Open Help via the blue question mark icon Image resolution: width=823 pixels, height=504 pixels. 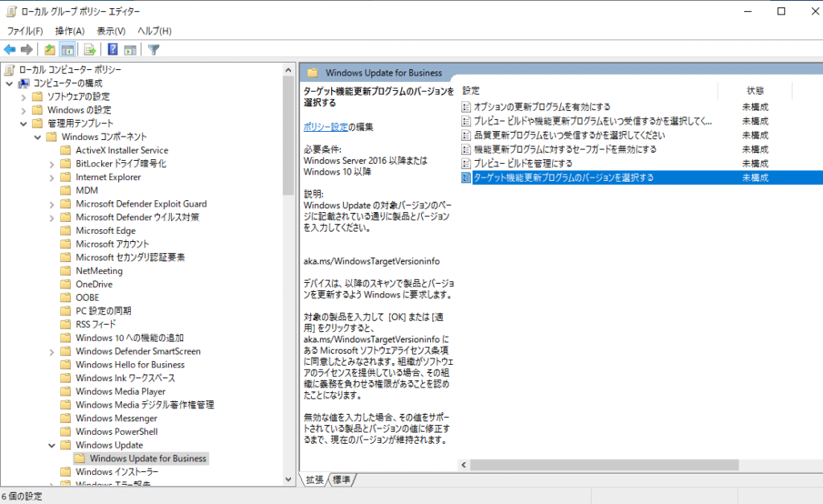pyautogui.click(x=113, y=50)
